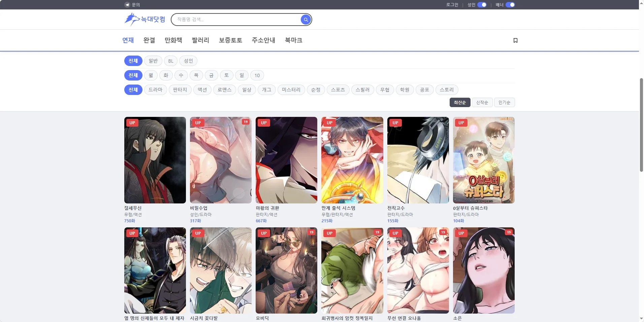644x322 pixels.
Task: Open the bookmark icon in the navigation bar
Action: [x=515, y=40]
